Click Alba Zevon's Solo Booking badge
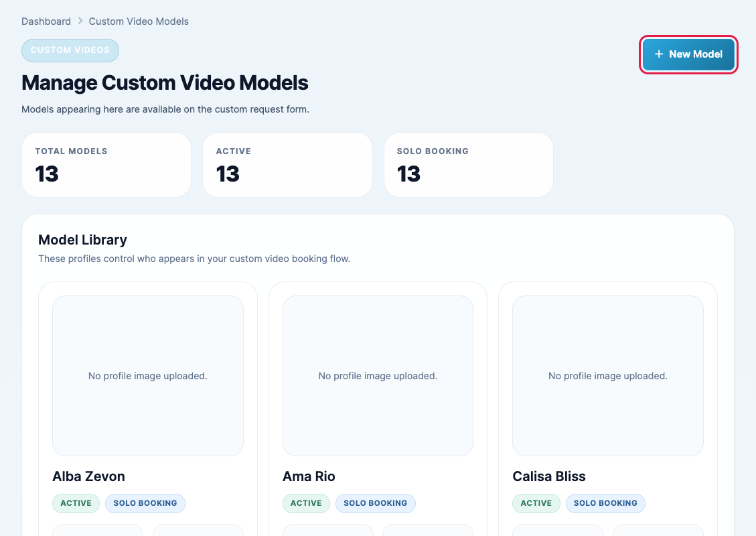 pos(145,503)
